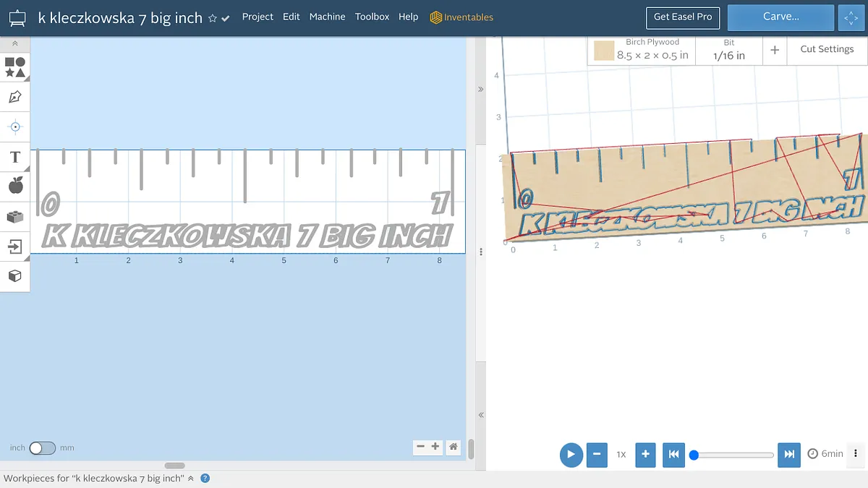Open the Bit size selector
Image resolution: width=868 pixels, height=488 pixels.
click(728, 51)
